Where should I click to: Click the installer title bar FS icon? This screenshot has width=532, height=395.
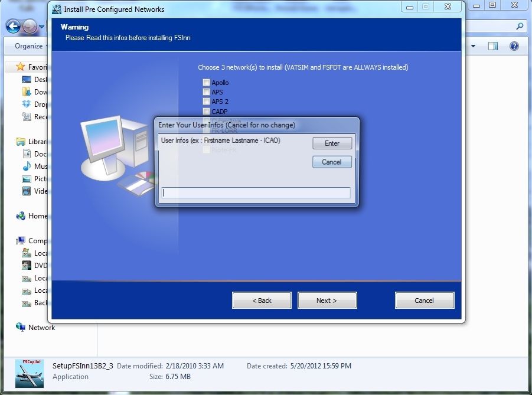click(57, 9)
